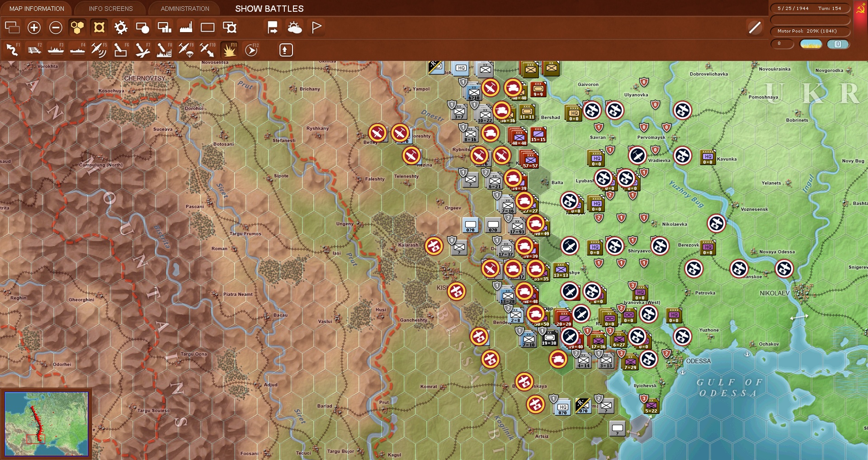Click the white gear-shaped toolbar icon
The image size is (868, 460).
pos(121,28)
